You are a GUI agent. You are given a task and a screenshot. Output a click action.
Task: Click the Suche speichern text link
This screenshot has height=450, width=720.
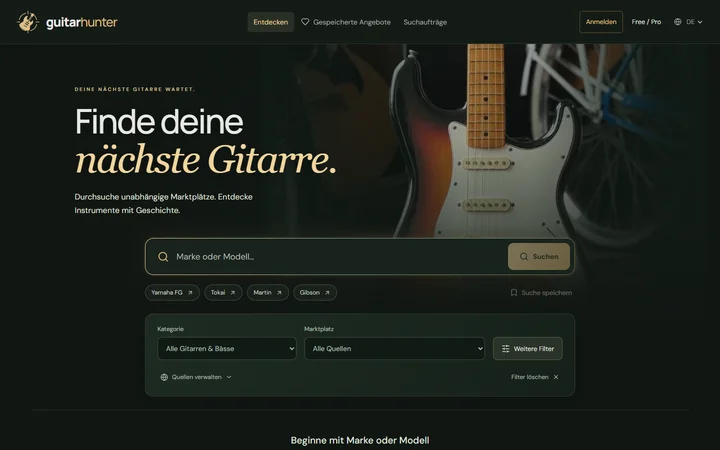coord(546,292)
